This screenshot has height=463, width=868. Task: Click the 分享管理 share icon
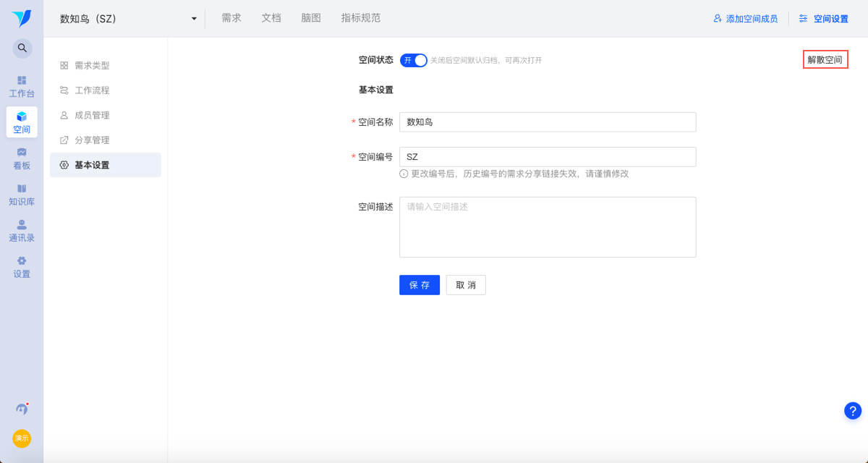click(x=64, y=140)
